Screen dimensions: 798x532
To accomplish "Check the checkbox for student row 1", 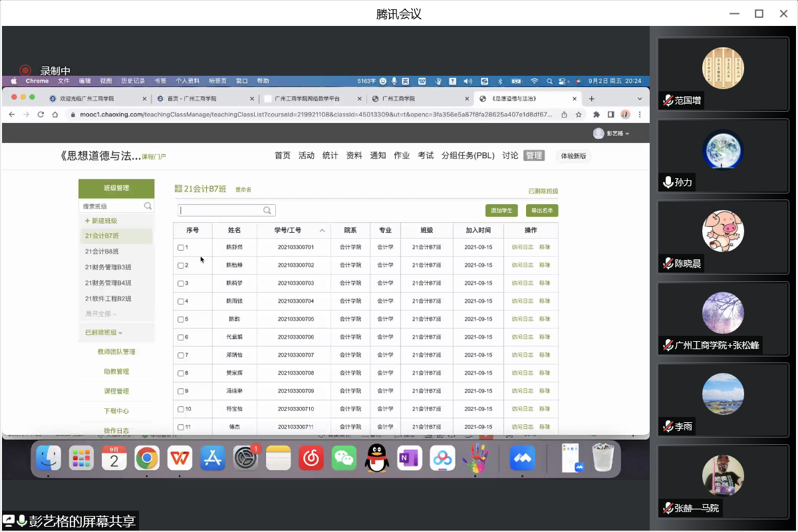I will point(181,248).
